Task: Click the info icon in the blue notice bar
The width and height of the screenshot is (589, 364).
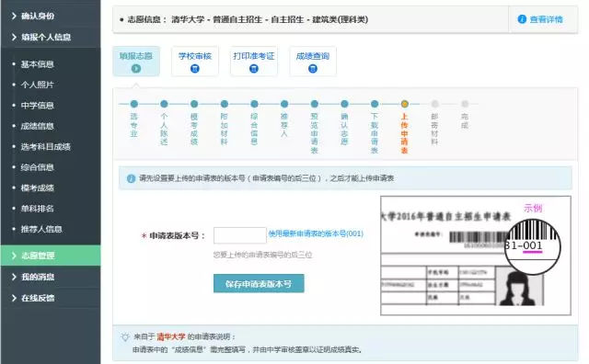Action: [x=131, y=178]
